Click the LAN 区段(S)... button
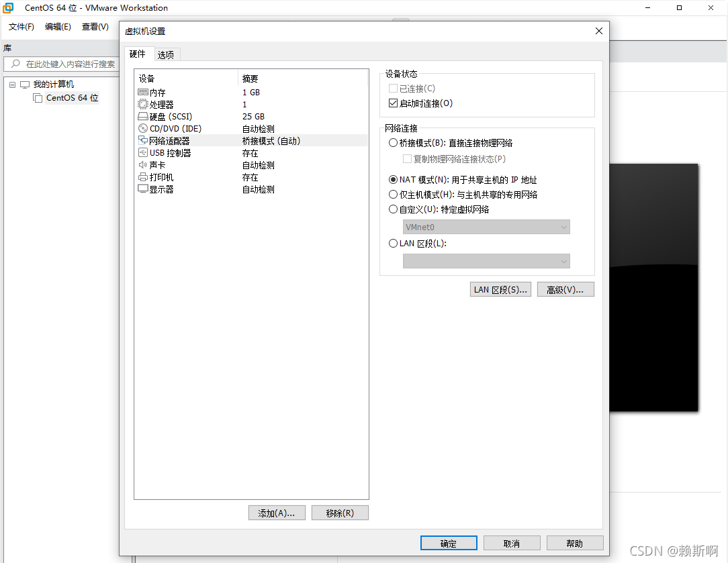 pos(500,289)
